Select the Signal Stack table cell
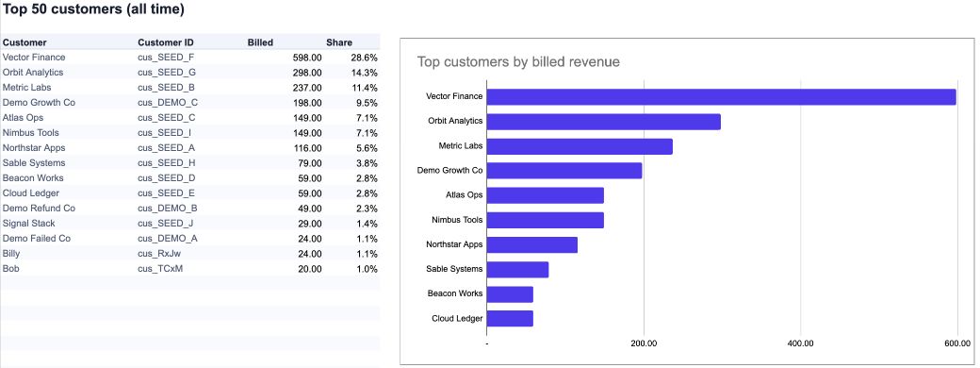This screenshot has height=368, width=980. 29,224
